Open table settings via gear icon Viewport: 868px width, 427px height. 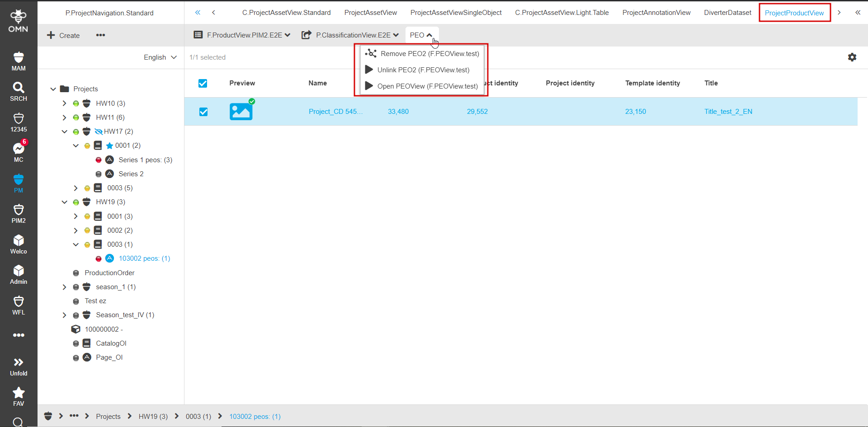pyautogui.click(x=853, y=57)
